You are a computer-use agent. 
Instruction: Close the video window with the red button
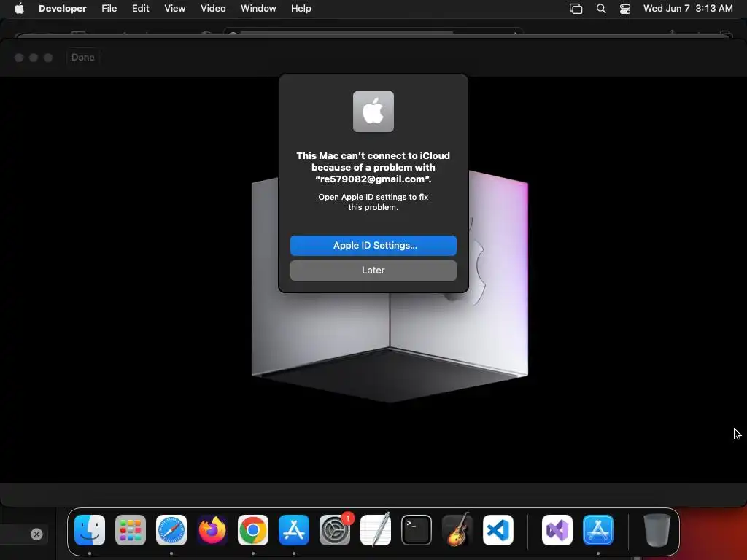click(19, 58)
